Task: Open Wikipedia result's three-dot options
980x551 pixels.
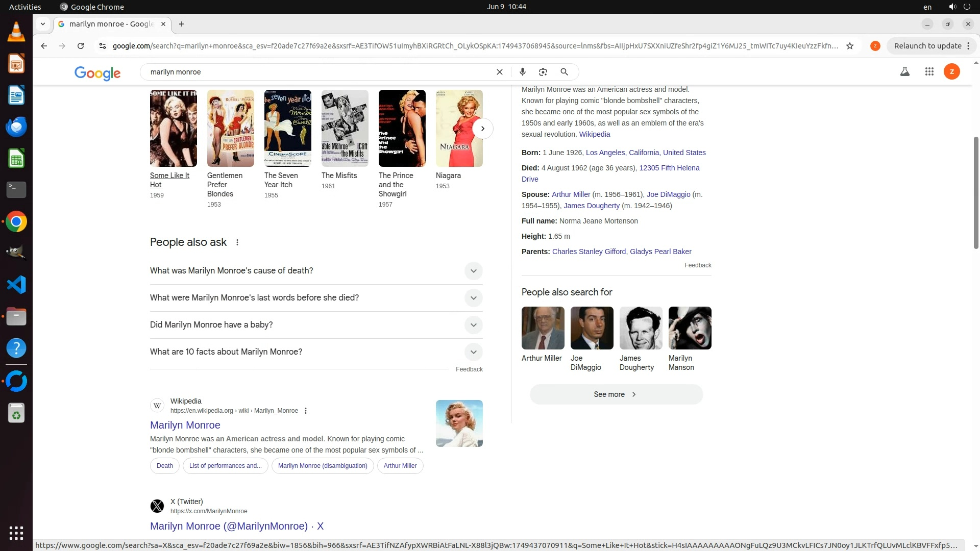Action: [x=306, y=411]
